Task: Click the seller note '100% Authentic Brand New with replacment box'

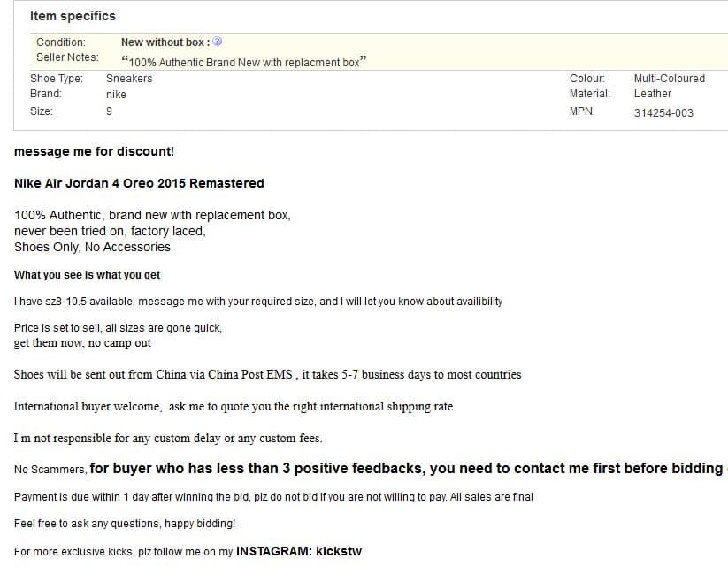Action: [244, 62]
